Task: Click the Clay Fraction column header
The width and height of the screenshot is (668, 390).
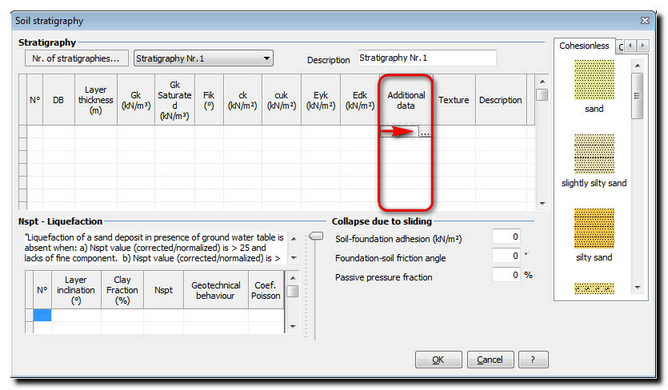Action: pos(122,290)
